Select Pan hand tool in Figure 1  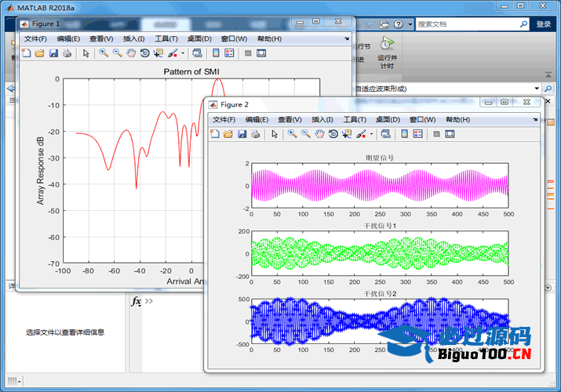pyautogui.click(x=131, y=53)
